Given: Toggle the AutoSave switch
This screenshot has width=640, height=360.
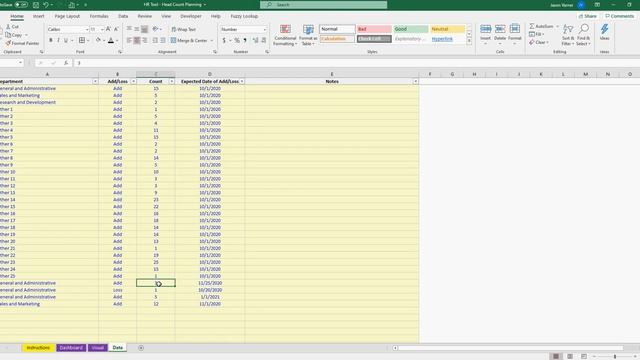Looking at the screenshot, I should [x=21, y=5].
